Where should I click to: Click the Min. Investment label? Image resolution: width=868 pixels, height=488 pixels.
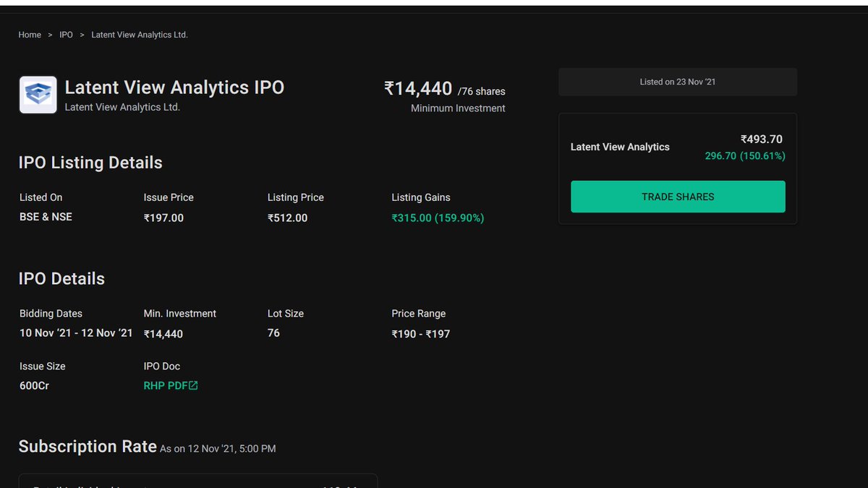[180, 314]
